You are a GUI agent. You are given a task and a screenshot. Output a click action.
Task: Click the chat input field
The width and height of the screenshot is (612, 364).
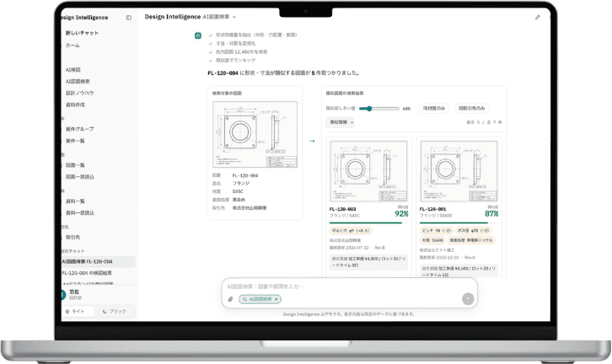[x=349, y=286]
